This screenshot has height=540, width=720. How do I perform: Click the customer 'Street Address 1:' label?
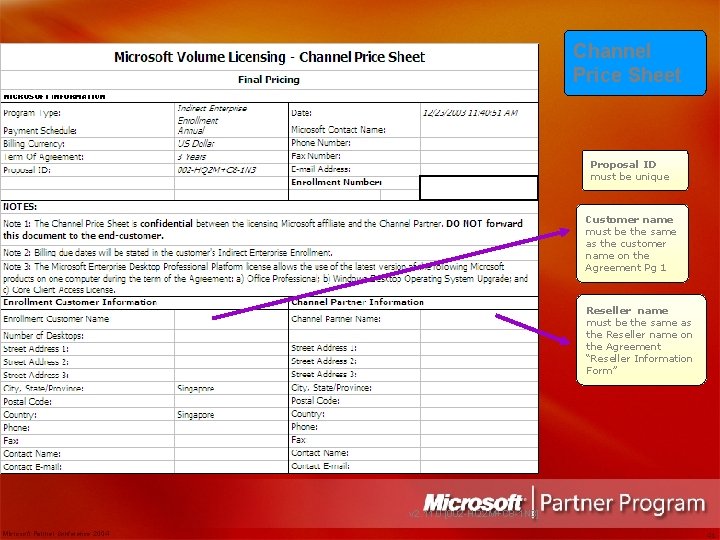(x=36, y=349)
